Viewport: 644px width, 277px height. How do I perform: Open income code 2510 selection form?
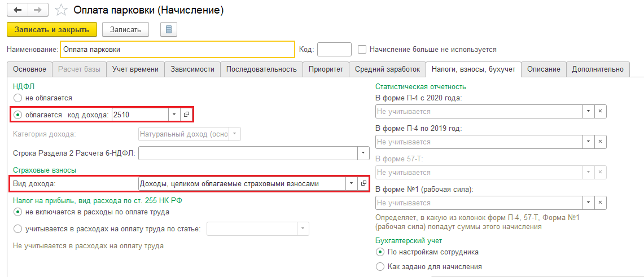(187, 115)
